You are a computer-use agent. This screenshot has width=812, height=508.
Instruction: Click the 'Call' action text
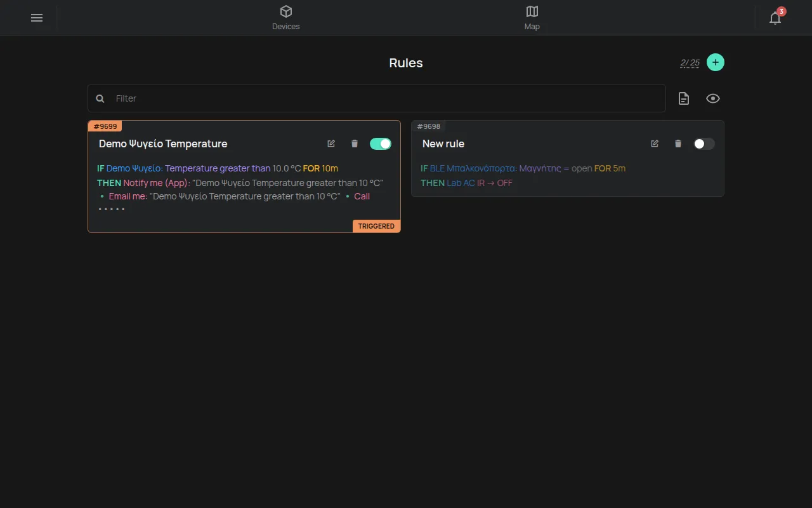(x=362, y=196)
